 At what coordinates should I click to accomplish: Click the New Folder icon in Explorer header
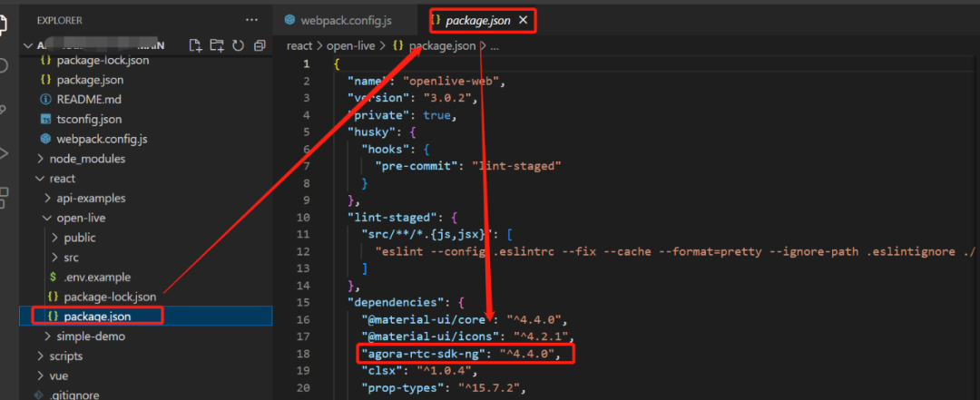coord(217,45)
